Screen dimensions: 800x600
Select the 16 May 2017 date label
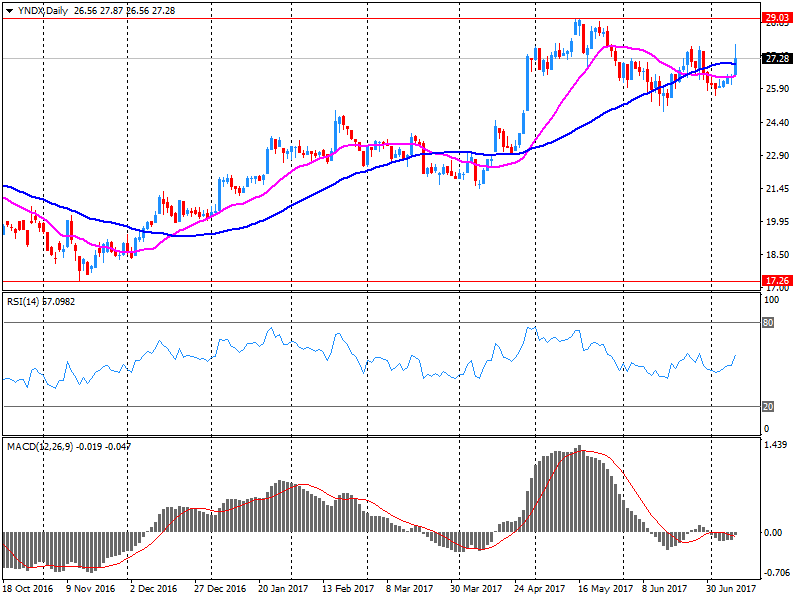point(606,589)
